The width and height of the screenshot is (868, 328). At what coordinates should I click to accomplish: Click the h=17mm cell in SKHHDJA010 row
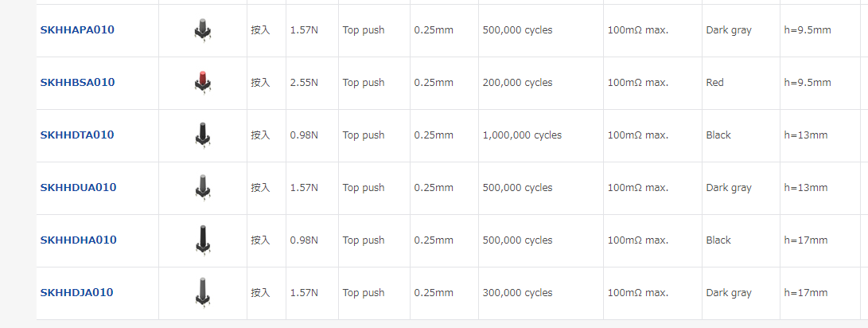(x=806, y=293)
